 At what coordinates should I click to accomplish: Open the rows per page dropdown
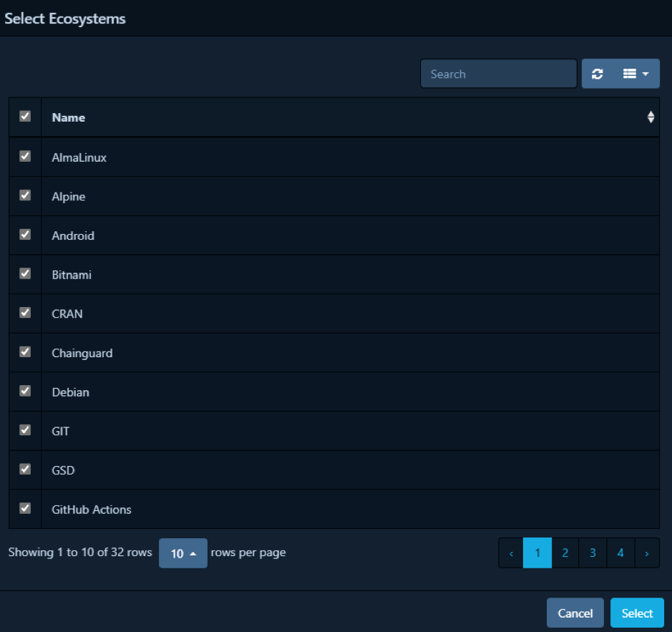click(x=183, y=553)
